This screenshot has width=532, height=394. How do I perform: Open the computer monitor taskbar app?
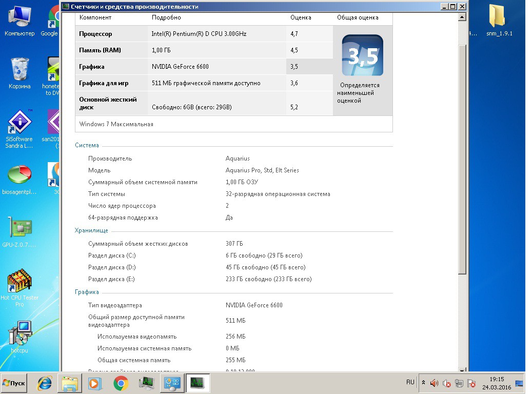[147, 383]
